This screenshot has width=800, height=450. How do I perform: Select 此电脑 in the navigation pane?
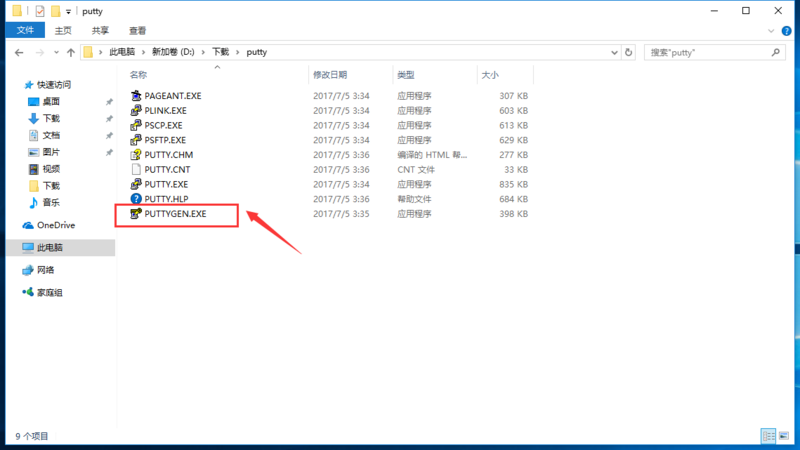point(49,247)
